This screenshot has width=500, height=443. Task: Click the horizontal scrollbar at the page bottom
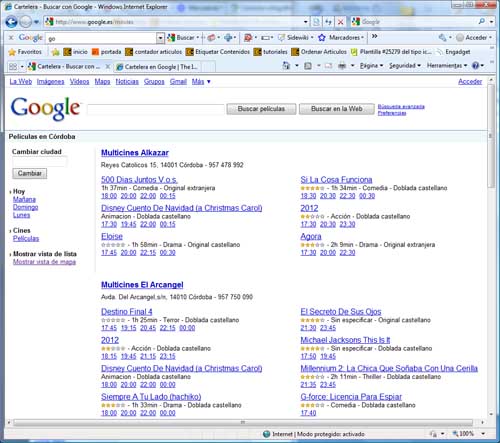243,422
